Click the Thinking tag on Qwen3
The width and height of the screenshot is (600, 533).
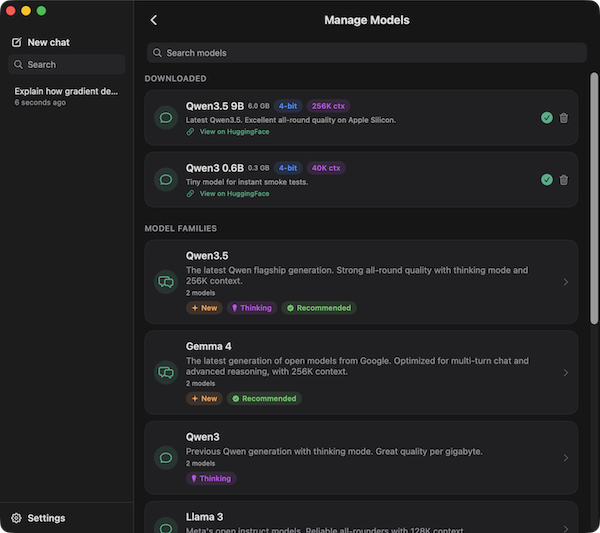(211, 478)
